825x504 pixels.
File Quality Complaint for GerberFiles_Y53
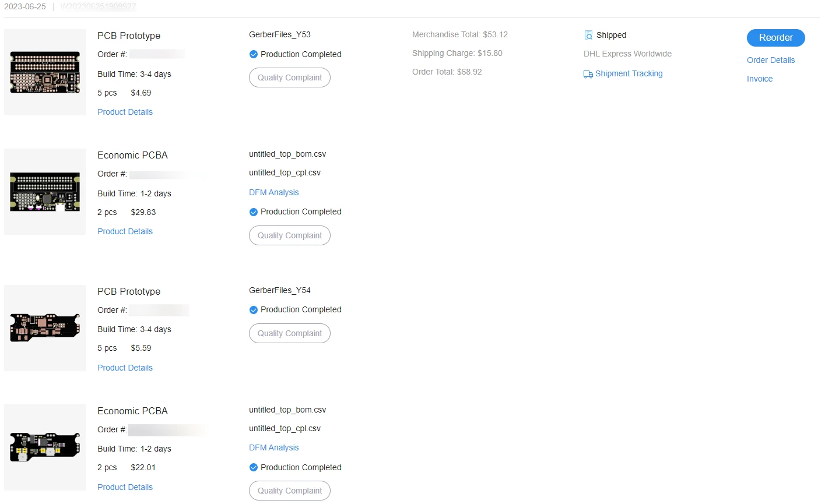[x=289, y=77]
